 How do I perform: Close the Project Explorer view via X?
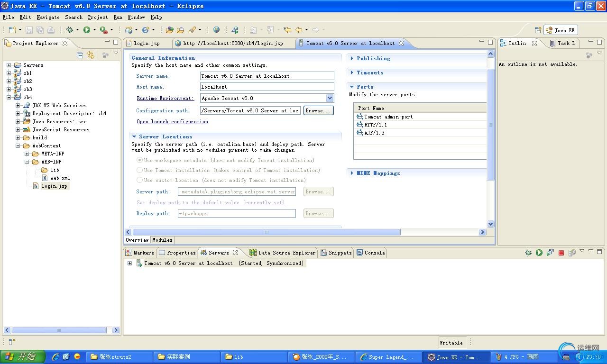pos(65,43)
